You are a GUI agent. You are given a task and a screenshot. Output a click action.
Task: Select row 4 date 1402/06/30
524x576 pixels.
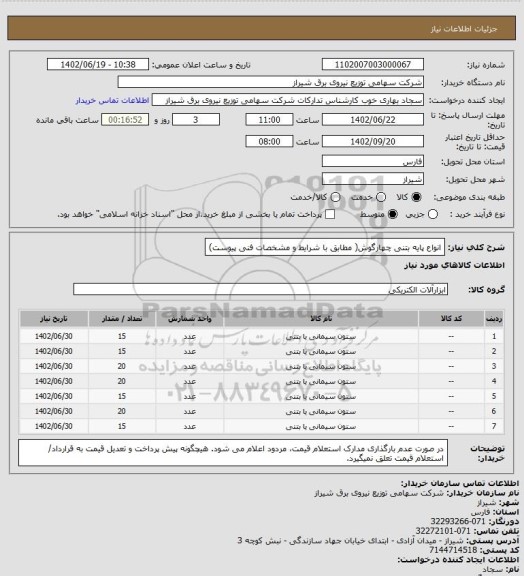tap(54, 382)
